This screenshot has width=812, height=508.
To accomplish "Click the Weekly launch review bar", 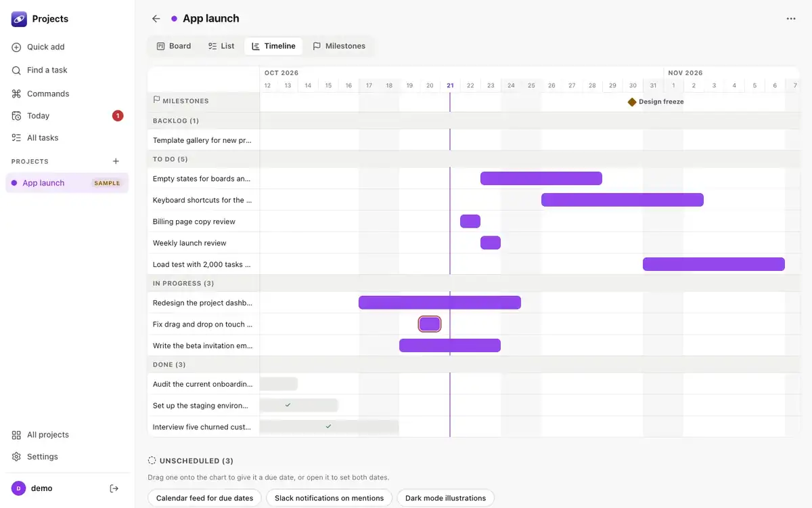I will pos(491,242).
